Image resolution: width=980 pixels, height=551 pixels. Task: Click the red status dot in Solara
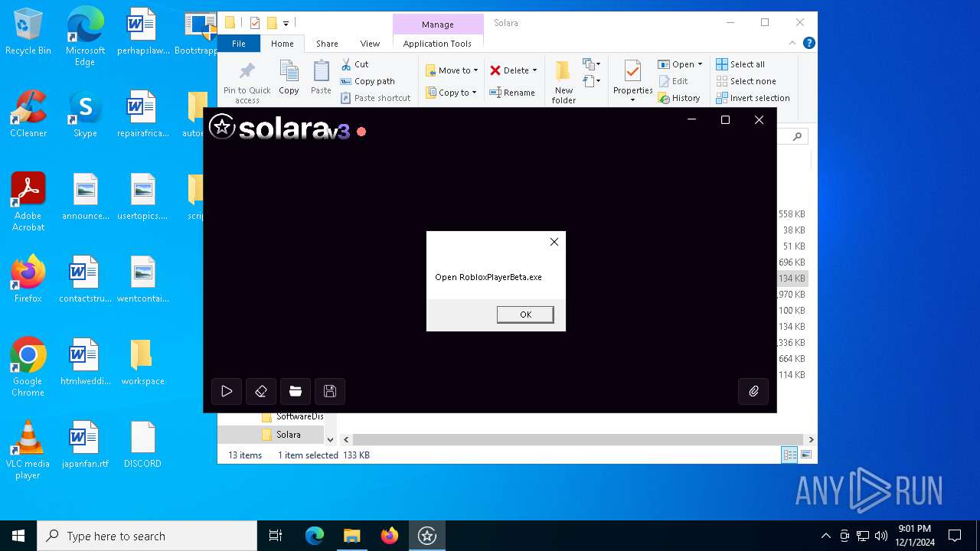[x=361, y=132]
